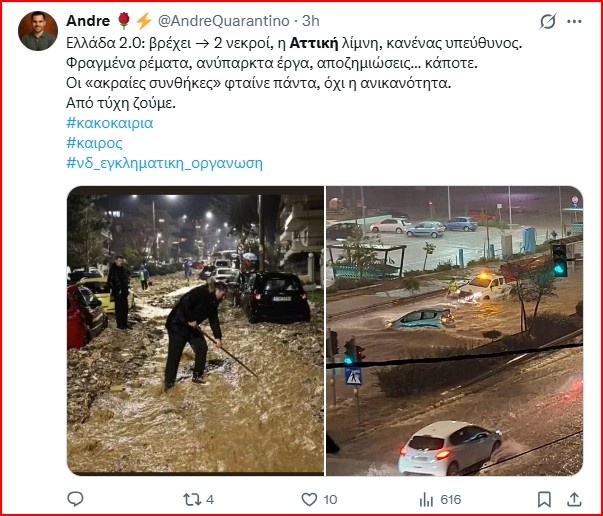Open hashtag #κακοκαιρια
This screenshot has width=603, height=516.
pos(110,123)
